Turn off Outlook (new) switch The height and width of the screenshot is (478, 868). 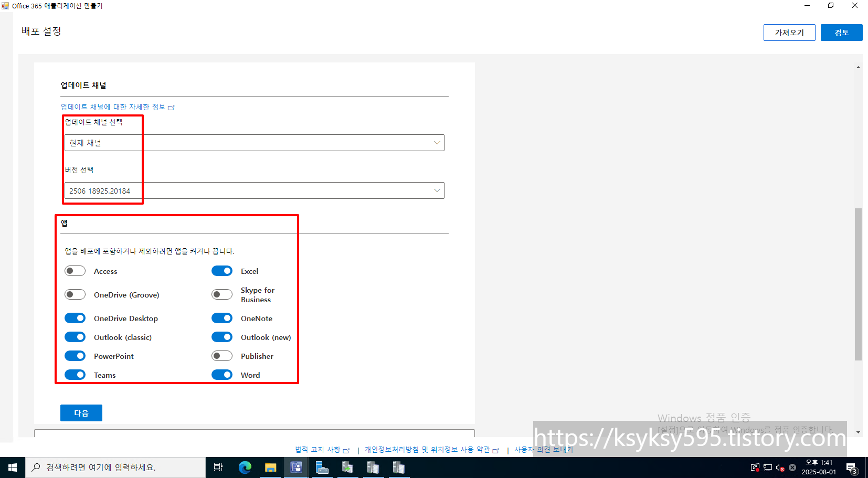[x=222, y=337]
